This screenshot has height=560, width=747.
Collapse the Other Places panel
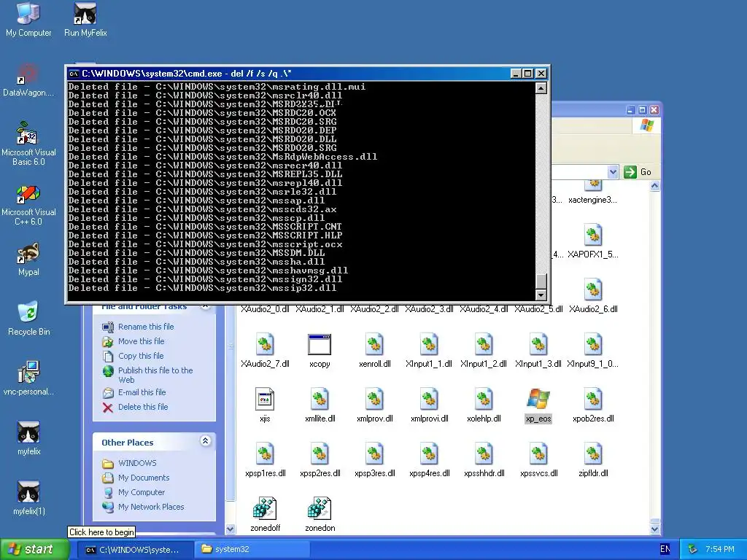(205, 441)
